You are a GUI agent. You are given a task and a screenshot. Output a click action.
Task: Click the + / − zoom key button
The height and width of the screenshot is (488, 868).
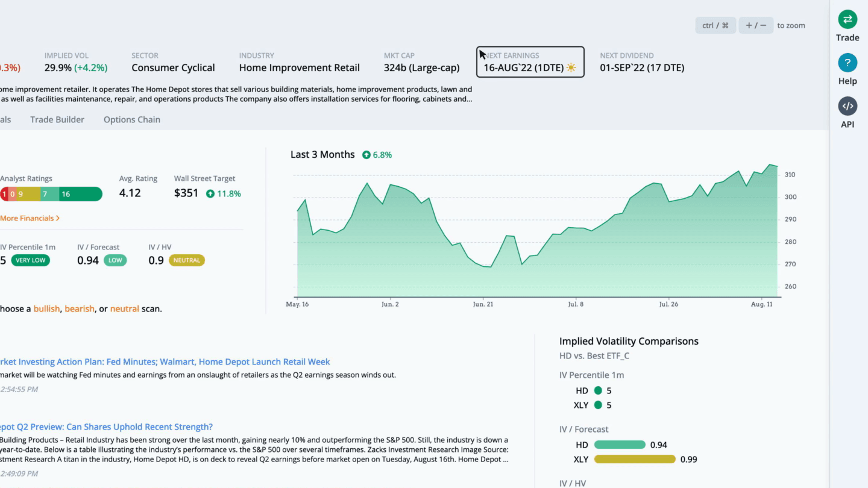[756, 25]
